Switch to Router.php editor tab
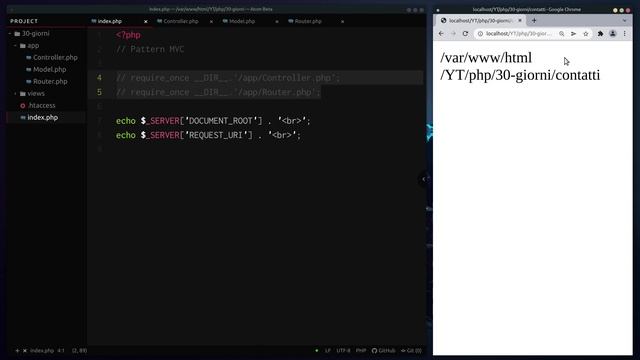Viewport: 640px width, 360px height. coord(308,21)
